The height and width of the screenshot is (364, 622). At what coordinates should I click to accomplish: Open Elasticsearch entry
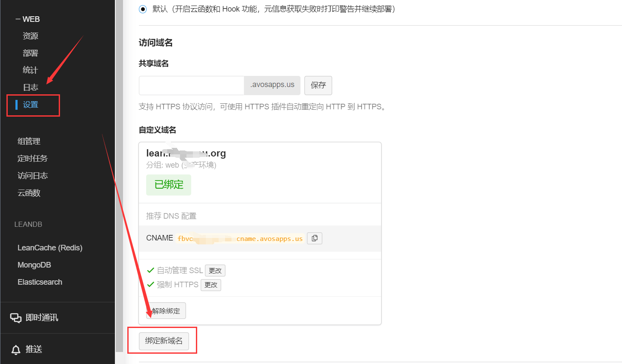[40, 282]
